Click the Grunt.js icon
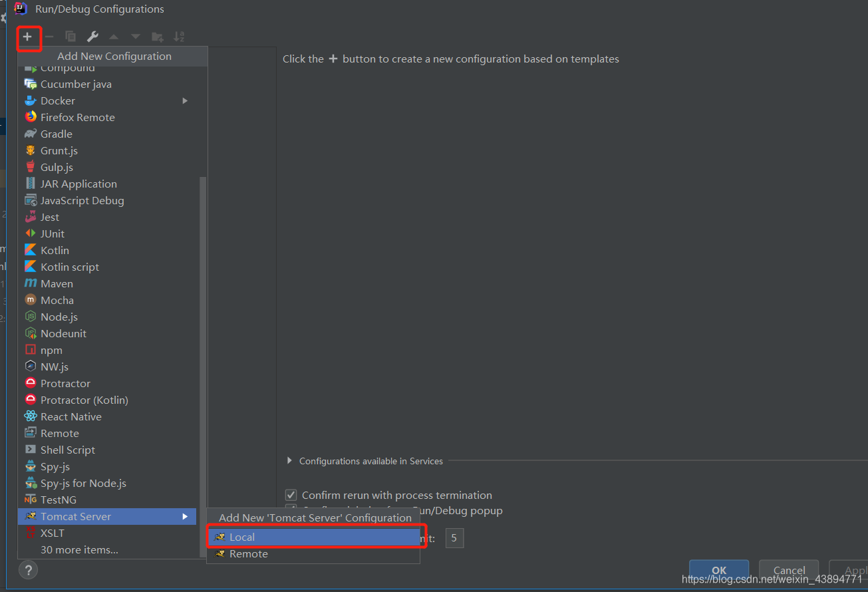Viewport: 868px width, 592px height. pyautogui.click(x=30, y=150)
